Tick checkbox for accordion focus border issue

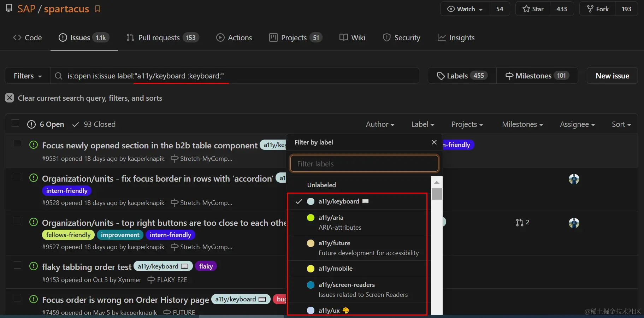point(17,177)
